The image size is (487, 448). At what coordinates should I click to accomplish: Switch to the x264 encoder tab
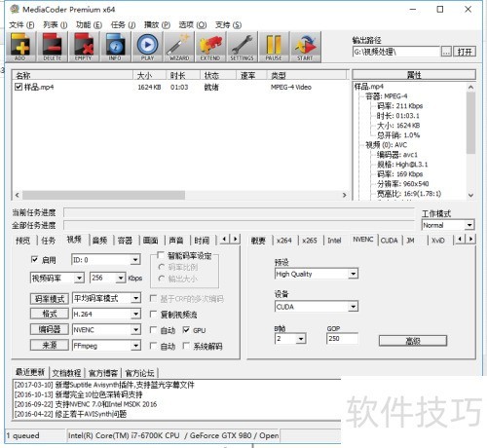(284, 241)
